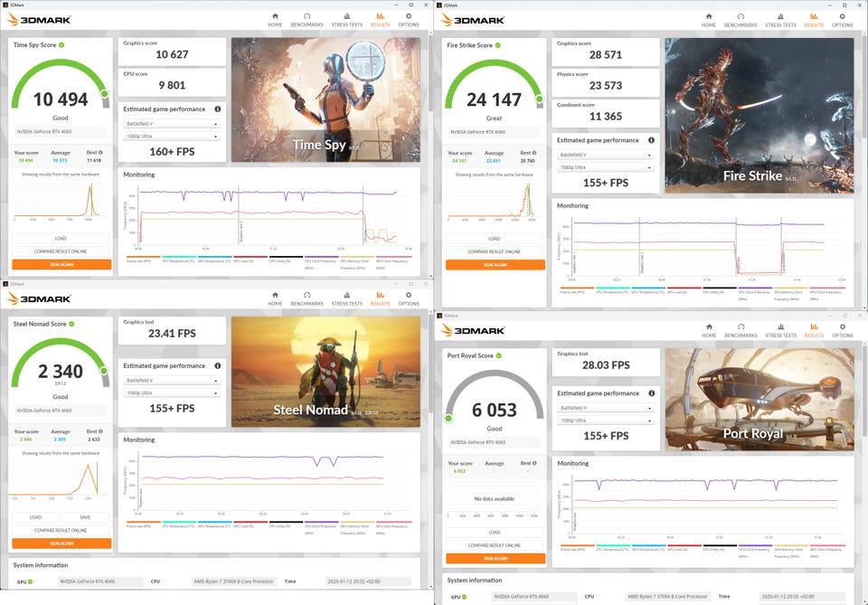
Task: Open Options in the Time Spy window
Action: pyautogui.click(x=409, y=20)
